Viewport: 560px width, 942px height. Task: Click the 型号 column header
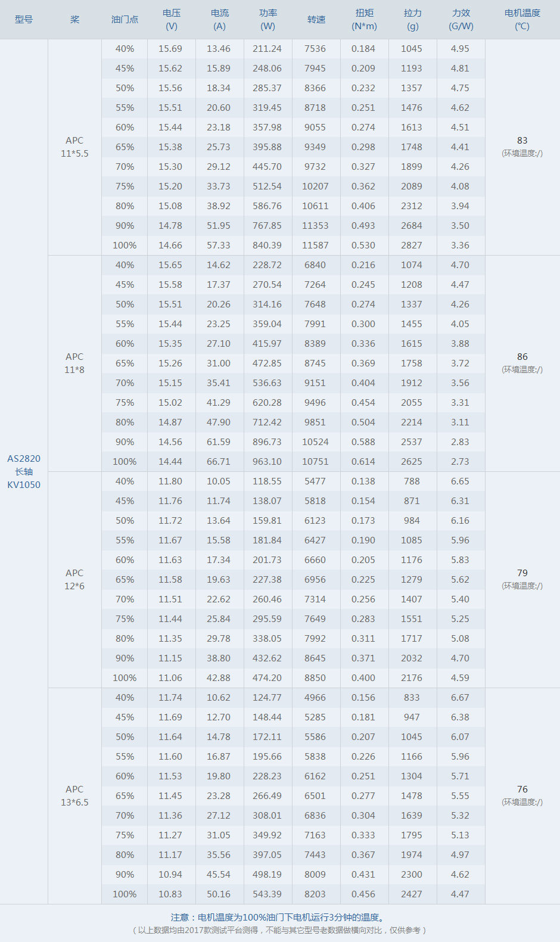24,20
